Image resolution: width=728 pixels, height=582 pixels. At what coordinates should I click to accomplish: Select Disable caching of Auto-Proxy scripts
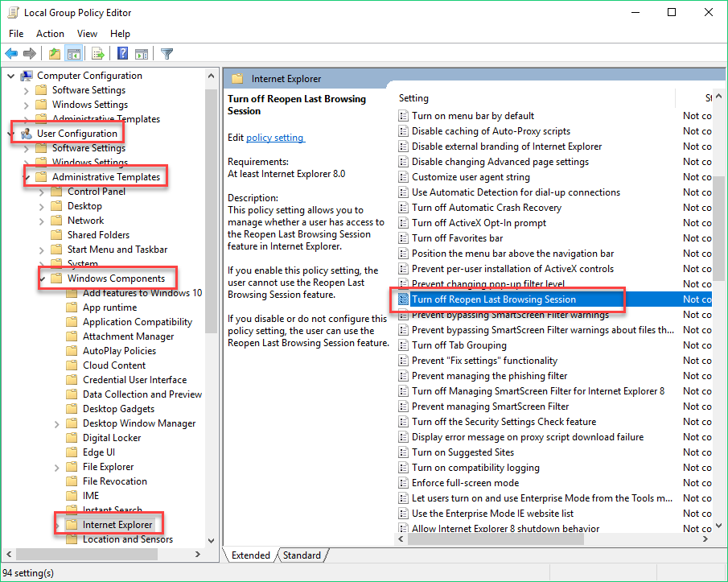[x=491, y=131]
